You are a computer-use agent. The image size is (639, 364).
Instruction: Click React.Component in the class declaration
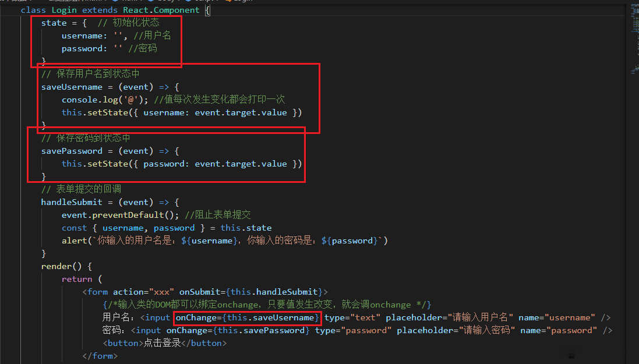pos(161,10)
